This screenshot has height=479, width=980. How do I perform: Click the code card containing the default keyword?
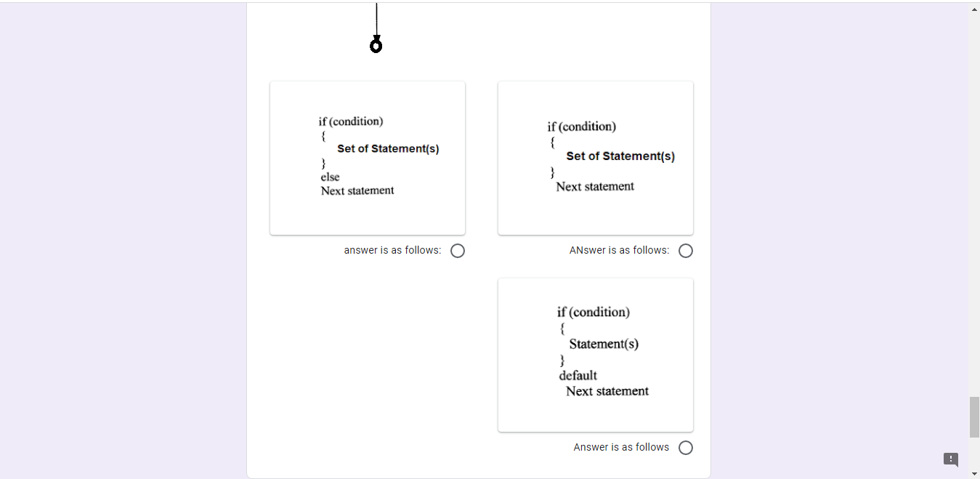(x=595, y=354)
